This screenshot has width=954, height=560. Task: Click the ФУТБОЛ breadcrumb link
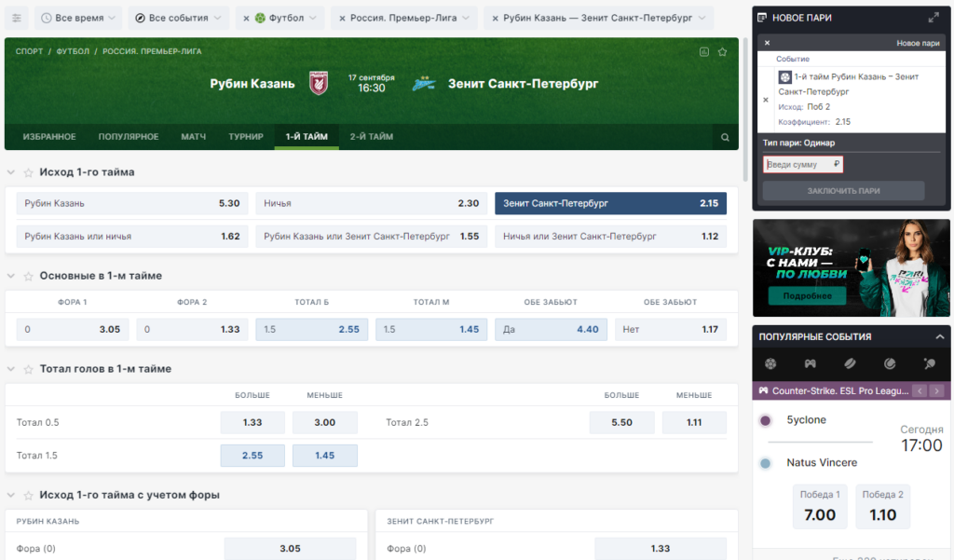tap(73, 51)
